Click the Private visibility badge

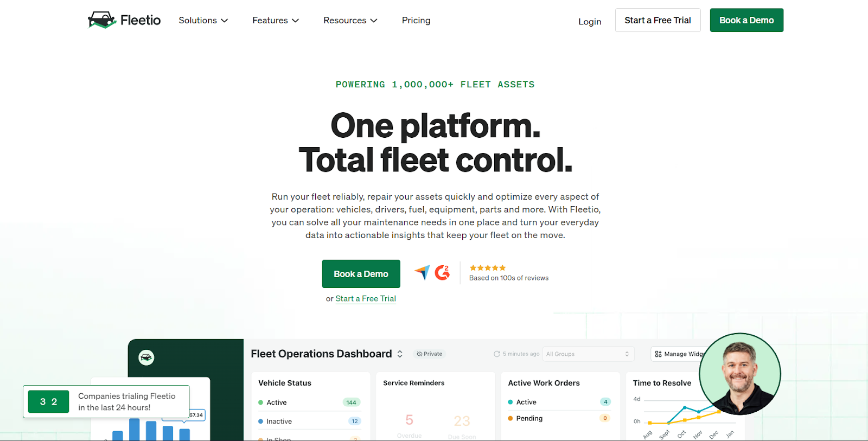(x=430, y=354)
